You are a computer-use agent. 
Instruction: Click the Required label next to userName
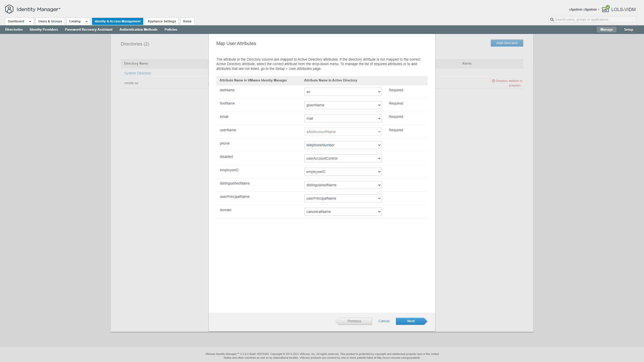[396, 130]
